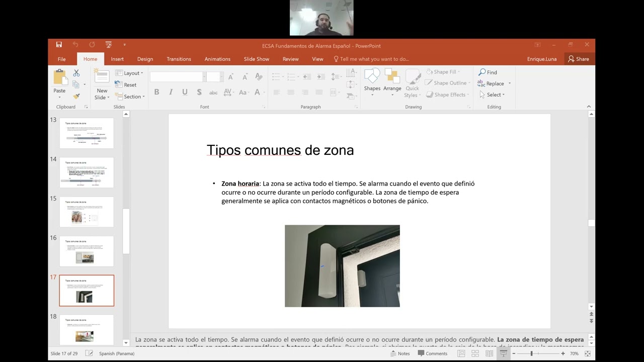644x362 pixels.
Task: Click the Tell me what you want search box
Action: point(371,59)
